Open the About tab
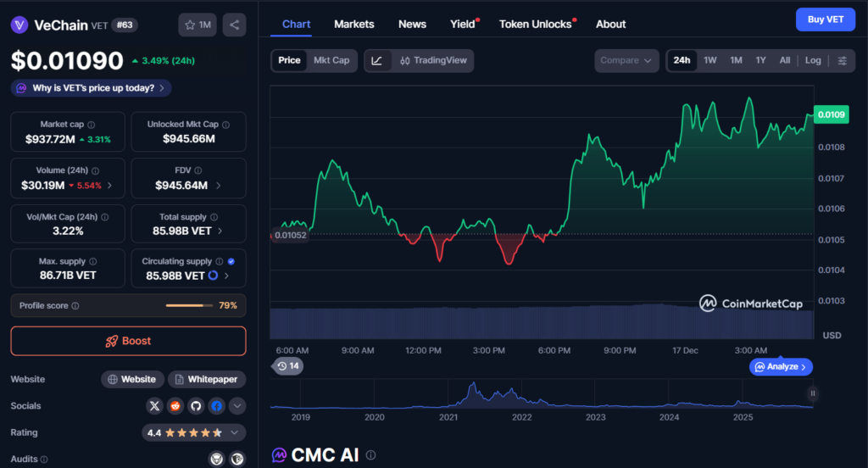 pyautogui.click(x=610, y=25)
